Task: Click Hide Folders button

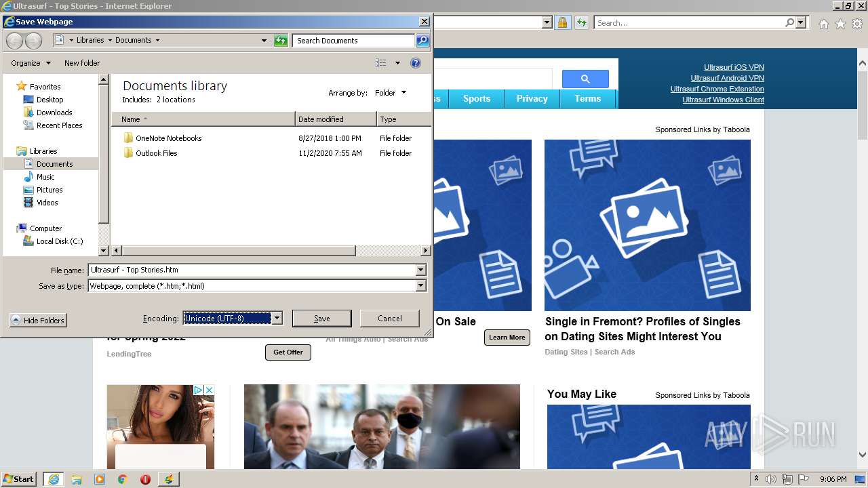Action: [38, 321]
